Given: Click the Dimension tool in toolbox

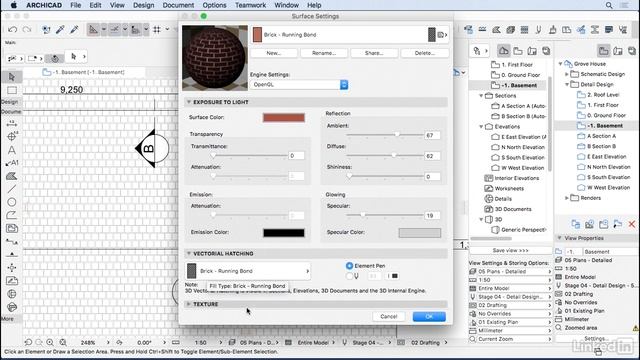Looking at the screenshot, I should coord(12,124).
